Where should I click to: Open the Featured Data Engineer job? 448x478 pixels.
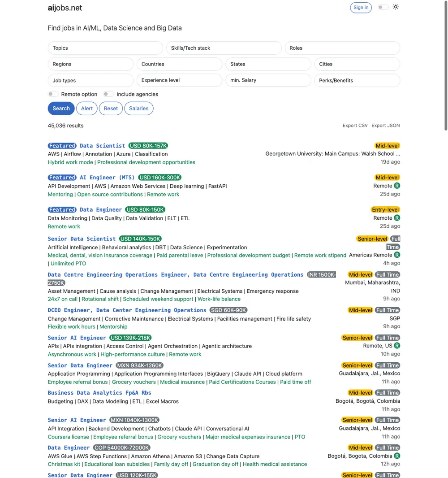(x=100, y=209)
